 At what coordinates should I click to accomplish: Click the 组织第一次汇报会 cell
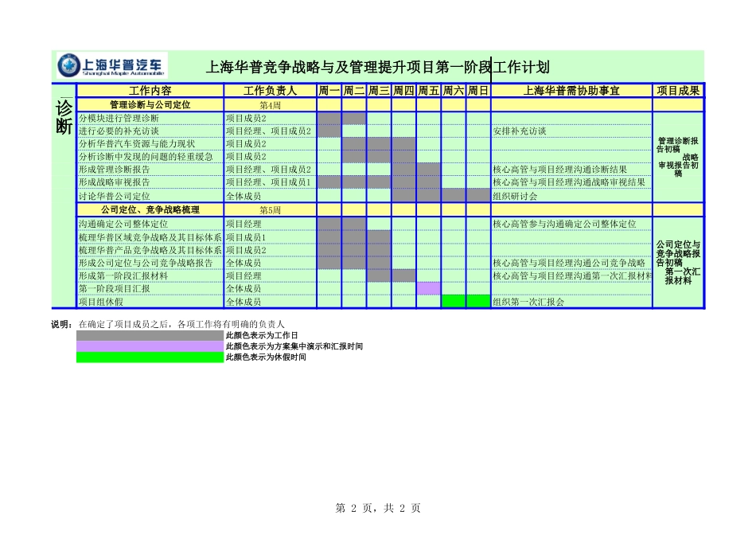[x=571, y=302]
